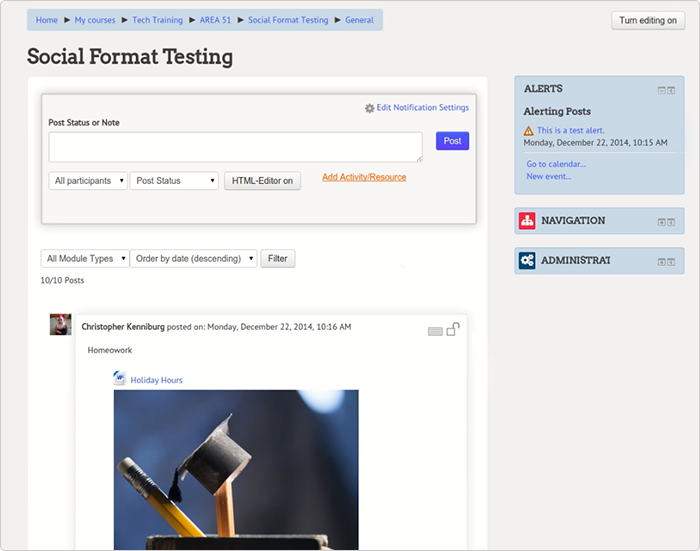Open the Post Status type dropdown
Screen dimensions: 700x551
(x=174, y=181)
